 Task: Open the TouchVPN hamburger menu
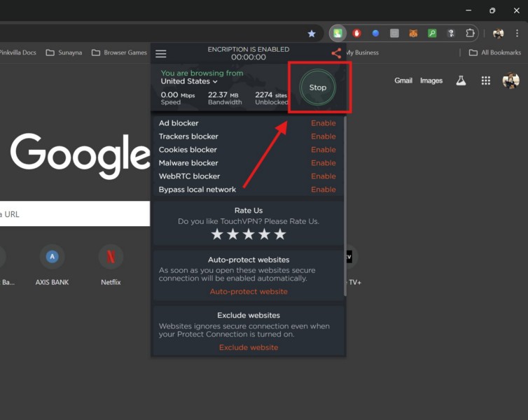(x=161, y=54)
